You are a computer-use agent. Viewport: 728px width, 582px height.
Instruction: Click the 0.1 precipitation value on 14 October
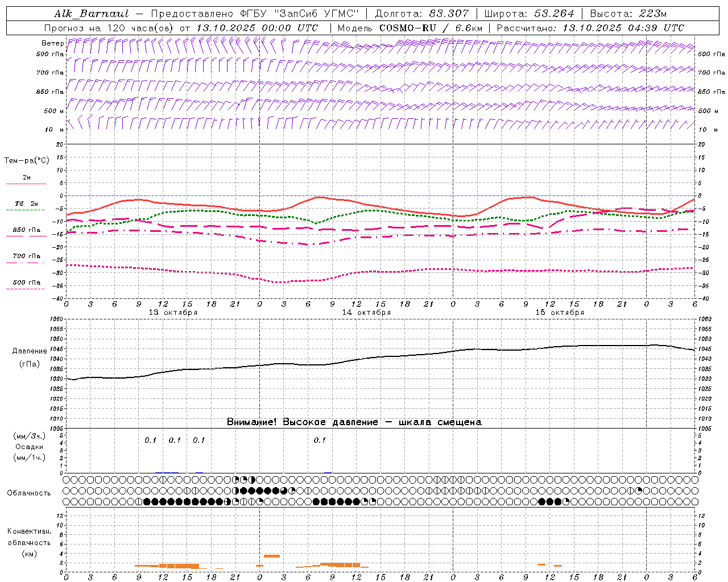coord(320,440)
